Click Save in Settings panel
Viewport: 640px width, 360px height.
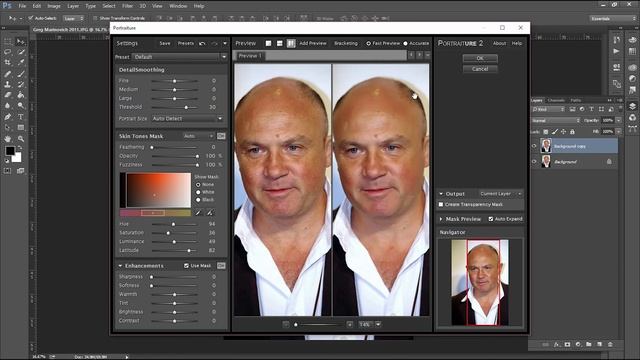click(165, 43)
